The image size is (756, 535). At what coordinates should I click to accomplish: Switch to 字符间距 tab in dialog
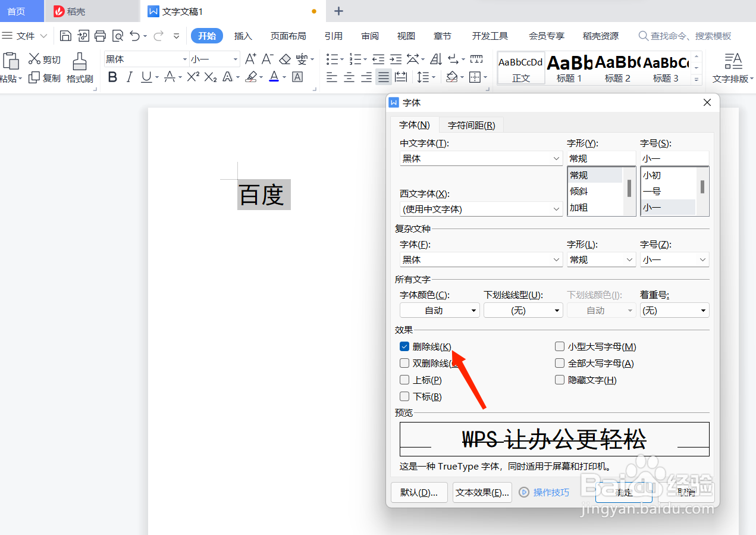[472, 125]
